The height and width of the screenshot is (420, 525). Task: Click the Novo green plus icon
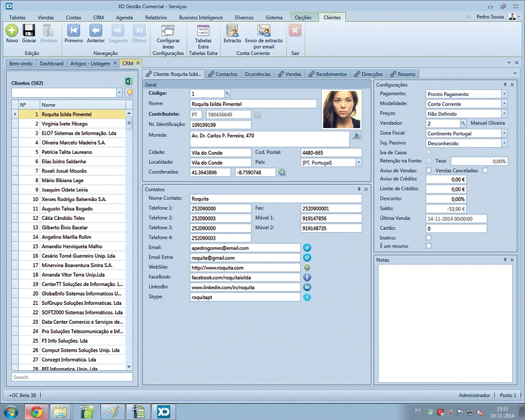point(12,30)
